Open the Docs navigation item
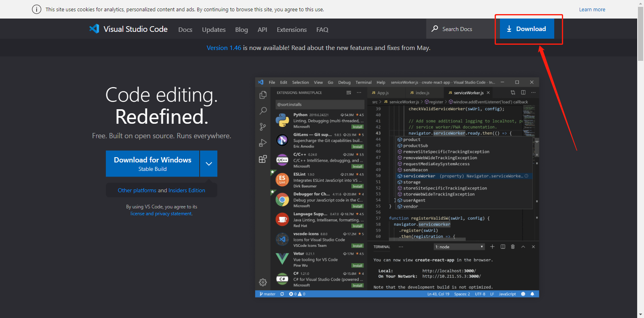The height and width of the screenshot is (318, 644). coord(185,29)
